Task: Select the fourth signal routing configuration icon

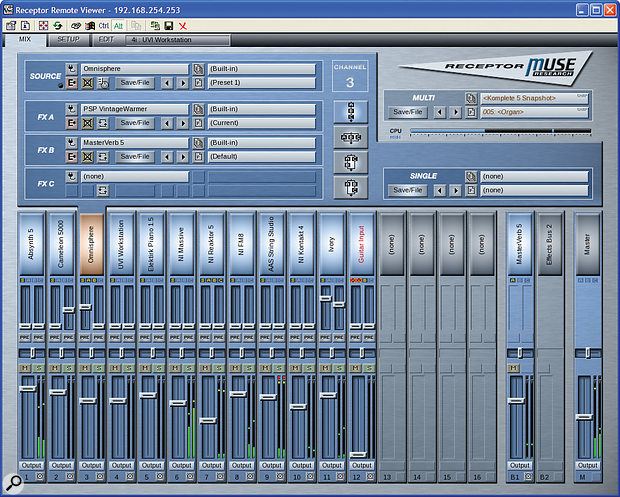Action: click(351, 187)
